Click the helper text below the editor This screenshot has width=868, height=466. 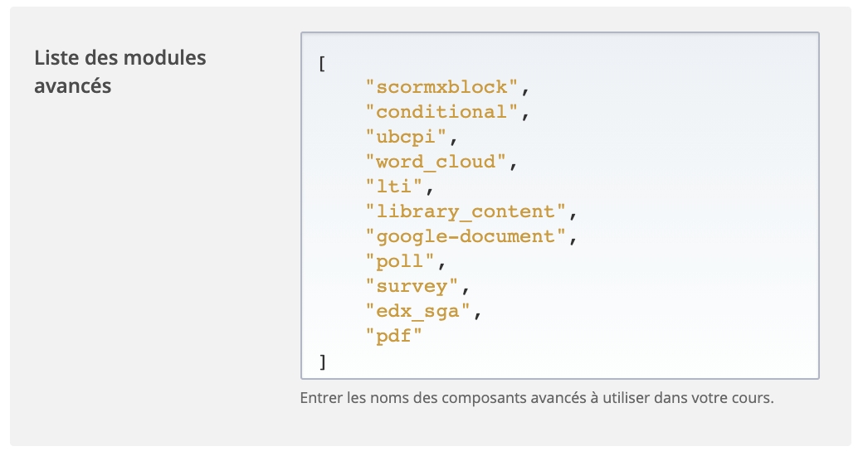pos(536,398)
